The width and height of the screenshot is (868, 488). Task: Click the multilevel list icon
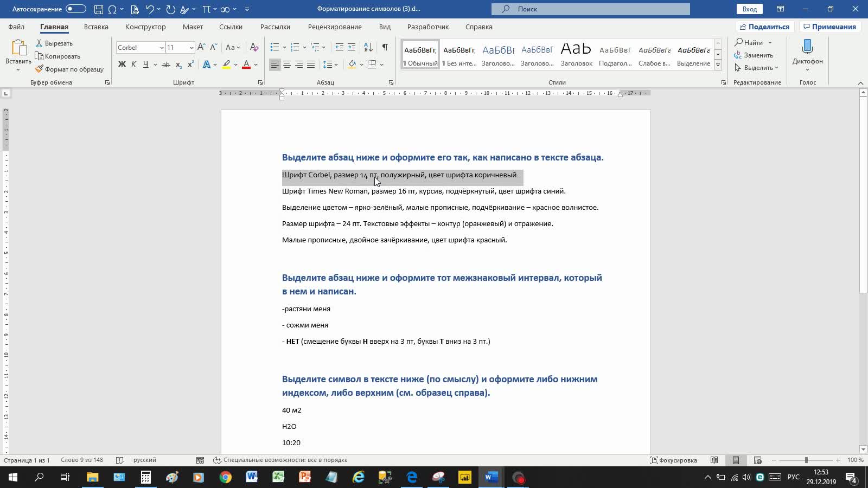click(316, 47)
